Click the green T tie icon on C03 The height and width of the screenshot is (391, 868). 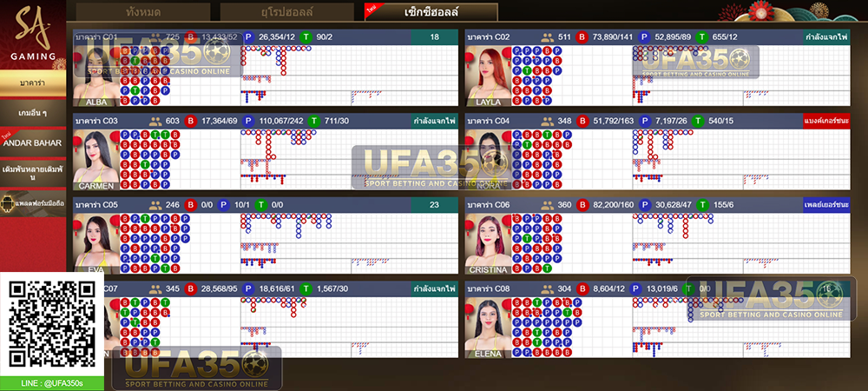(314, 122)
